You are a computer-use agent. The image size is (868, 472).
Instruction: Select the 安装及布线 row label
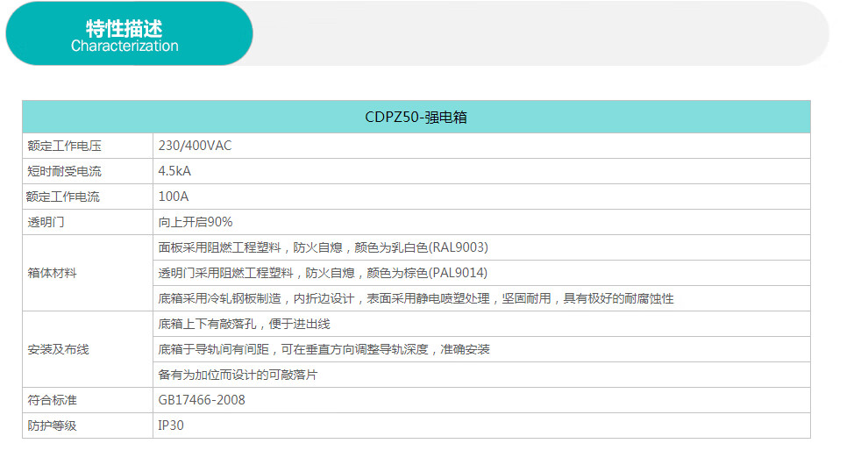(58, 349)
